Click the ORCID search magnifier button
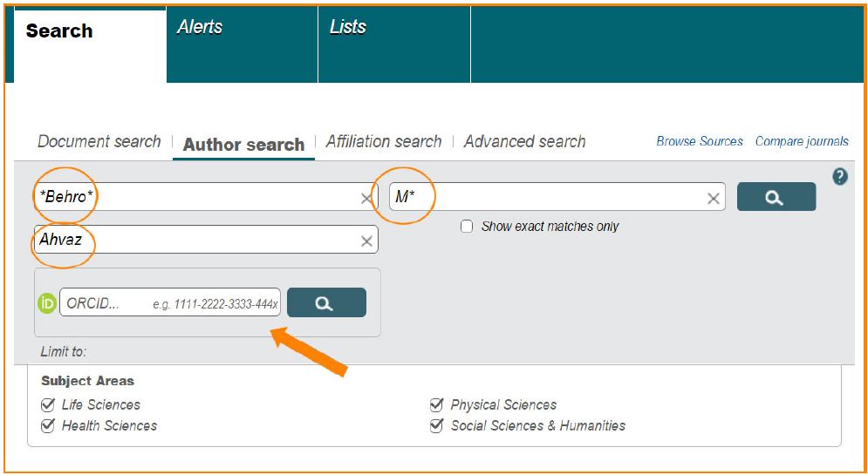The width and height of the screenshot is (868, 475). click(x=325, y=302)
